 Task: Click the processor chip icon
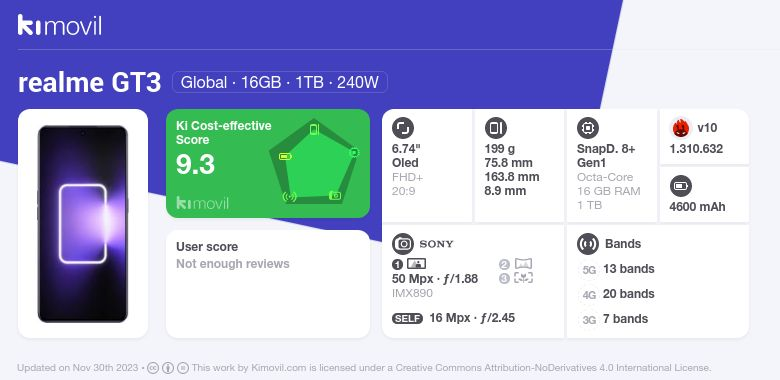pyautogui.click(x=587, y=128)
